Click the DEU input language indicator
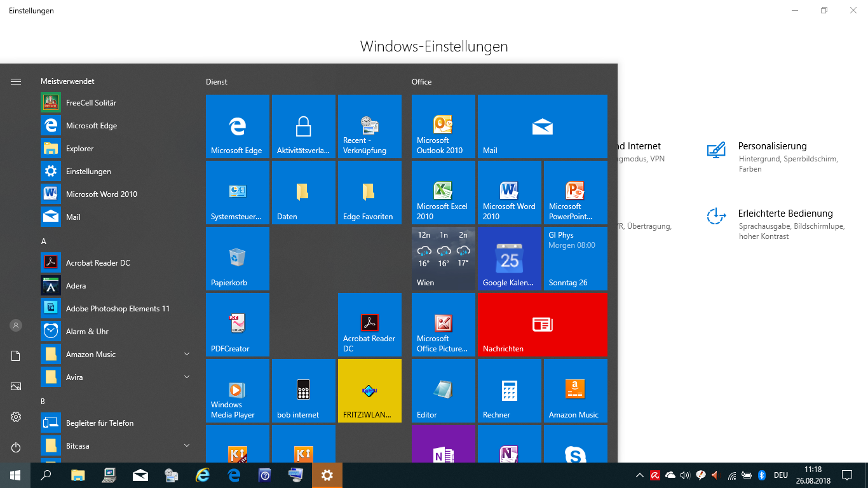 [780, 475]
